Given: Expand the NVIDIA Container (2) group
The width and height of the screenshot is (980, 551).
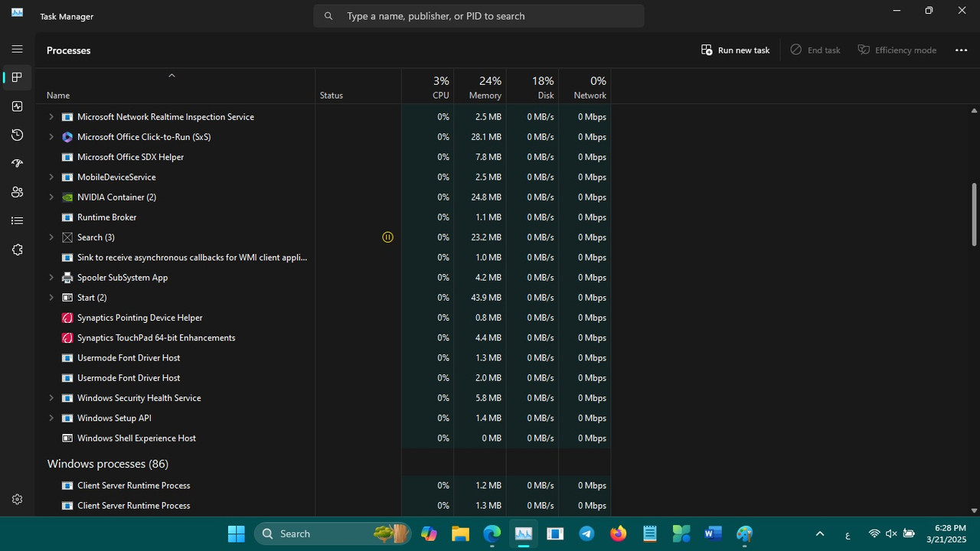Looking at the screenshot, I should (51, 197).
